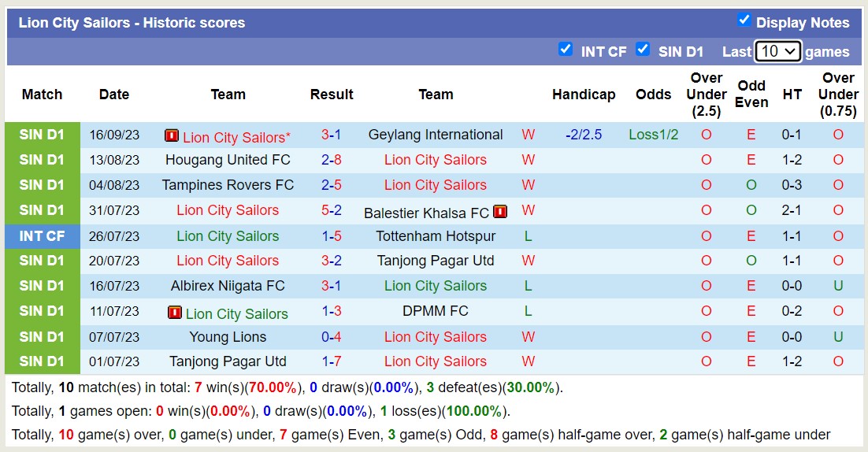The image size is (868, 452).
Task: Click the 1-5 score against Tottenham
Action: pos(332,235)
